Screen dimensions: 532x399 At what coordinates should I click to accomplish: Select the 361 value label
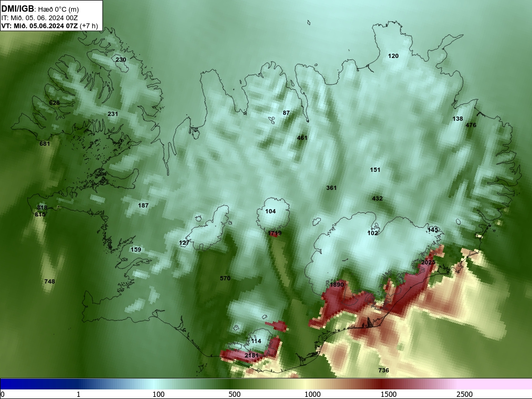[331, 188]
